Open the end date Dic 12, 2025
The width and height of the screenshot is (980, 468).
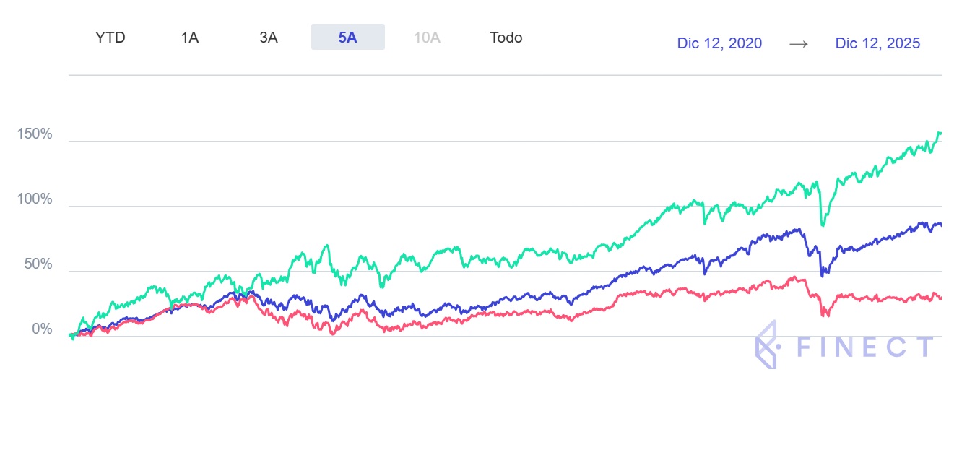(x=877, y=43)
